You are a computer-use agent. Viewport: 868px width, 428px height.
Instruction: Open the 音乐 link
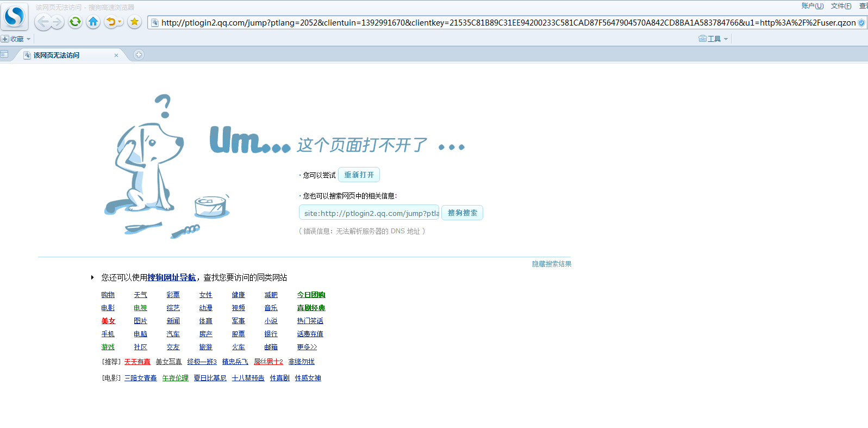point(271,308)
